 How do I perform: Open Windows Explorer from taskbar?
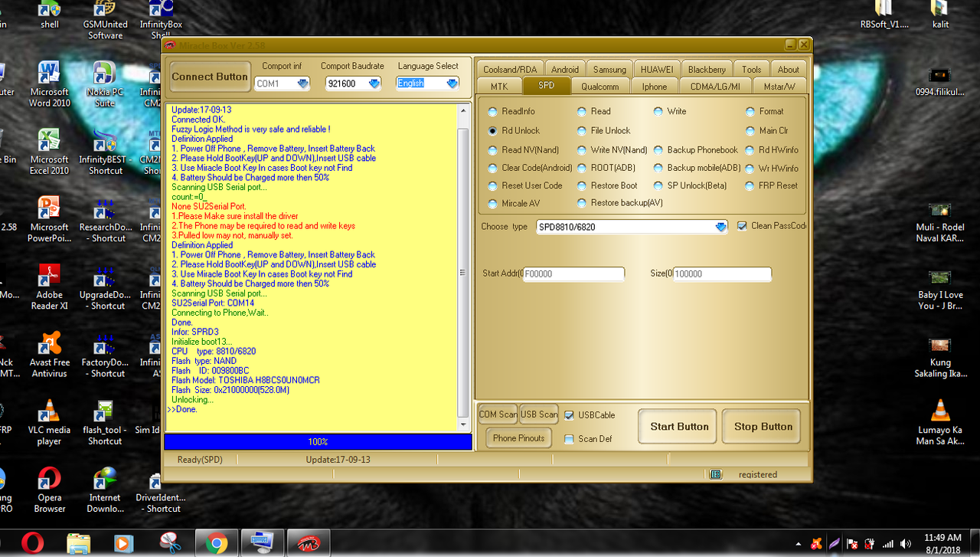tap(78, 543)
